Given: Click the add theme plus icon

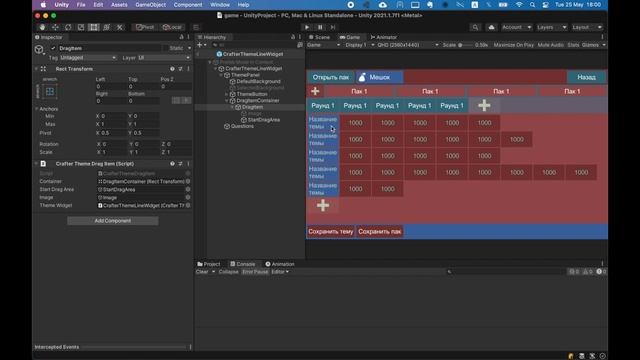Looking at the screenshot, I should tap(323, 205).
